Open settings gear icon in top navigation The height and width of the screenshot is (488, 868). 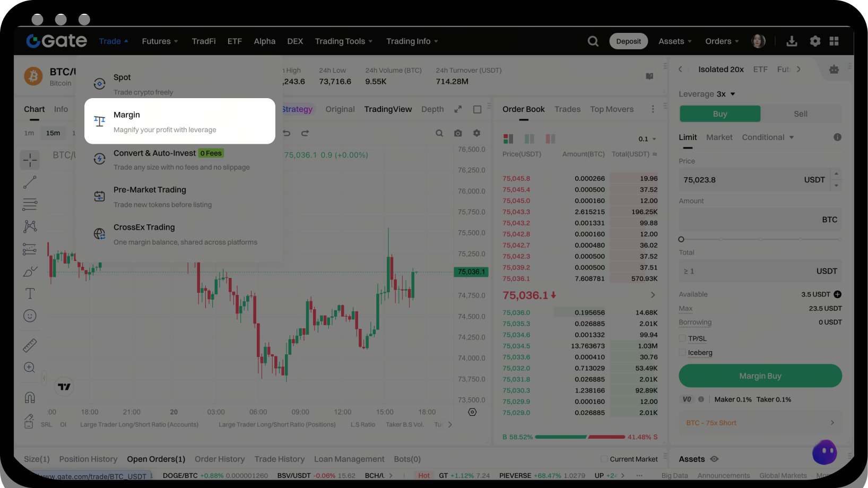tap(815, 41)
